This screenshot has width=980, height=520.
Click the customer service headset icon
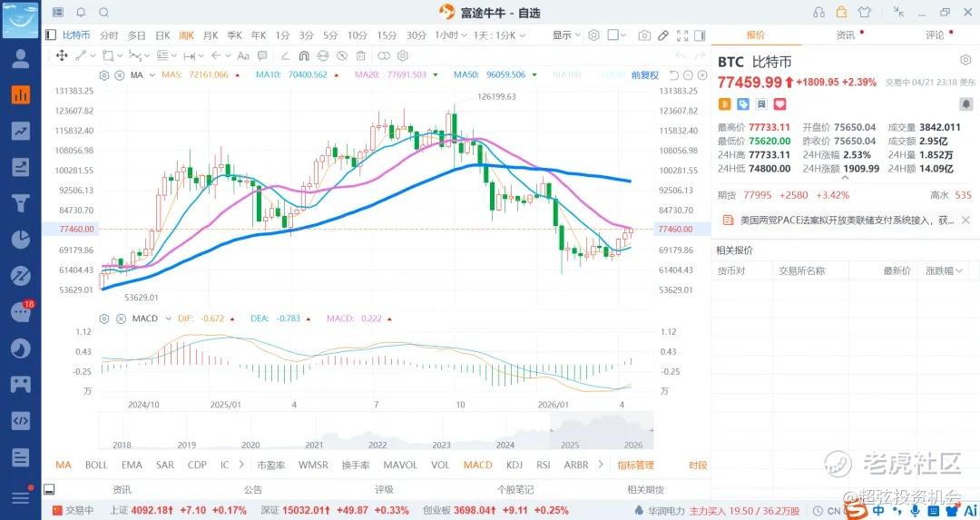[x=819, y=13]
